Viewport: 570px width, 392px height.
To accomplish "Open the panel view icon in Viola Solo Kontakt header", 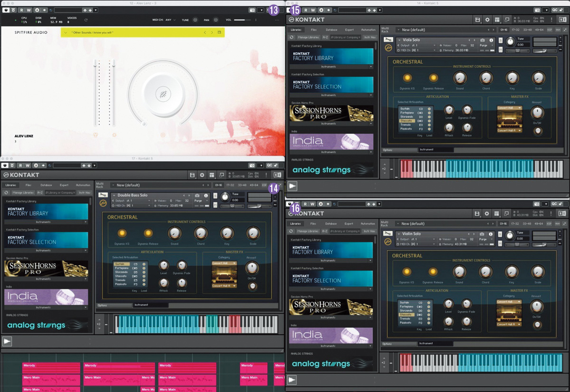I will coord(497,20).
